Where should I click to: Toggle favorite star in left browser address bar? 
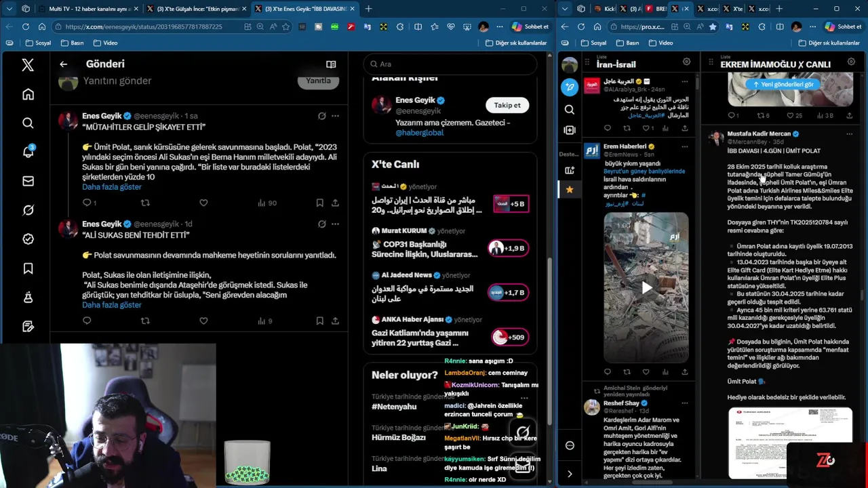tap(285, 26)
